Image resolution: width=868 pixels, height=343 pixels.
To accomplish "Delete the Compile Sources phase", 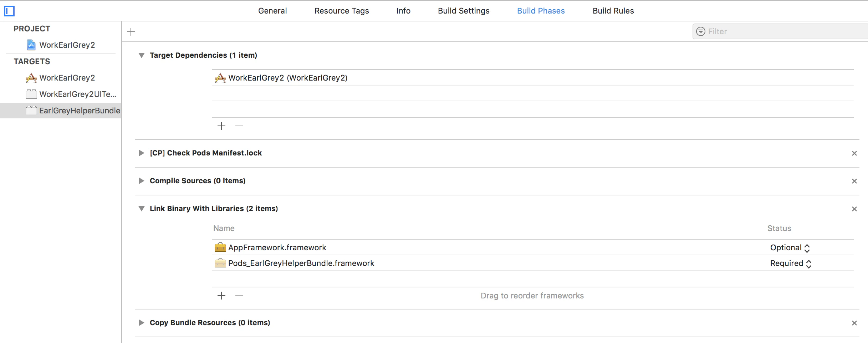I will (x=854, y=181).
